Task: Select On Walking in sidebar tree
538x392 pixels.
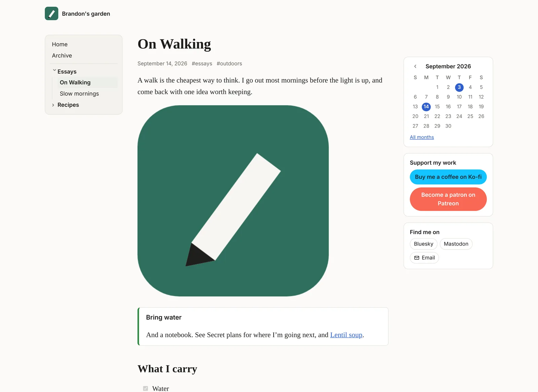Action: (87, 83)
